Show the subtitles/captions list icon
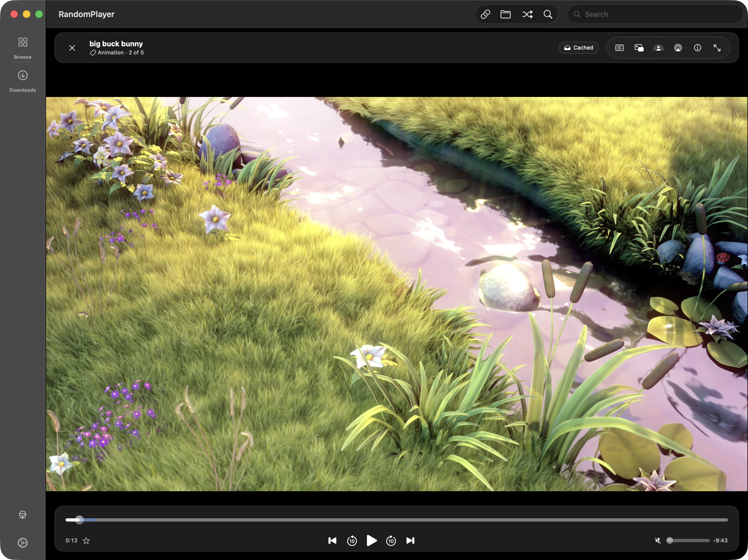The width and height of the screenshot is (748, 560). 620,48
